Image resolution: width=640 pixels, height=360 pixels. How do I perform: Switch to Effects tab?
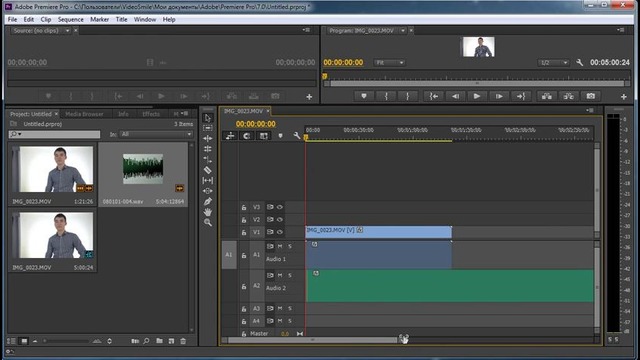151,114
